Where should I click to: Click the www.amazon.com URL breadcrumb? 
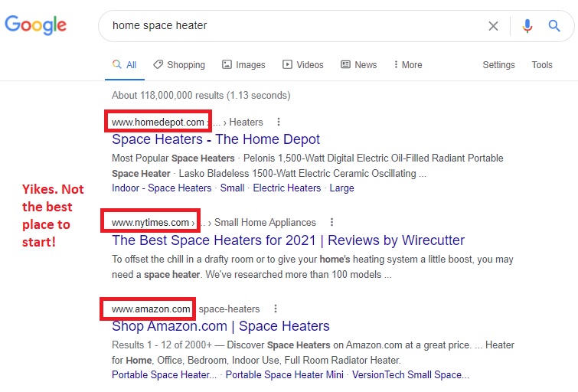click(x=151, y=309)
